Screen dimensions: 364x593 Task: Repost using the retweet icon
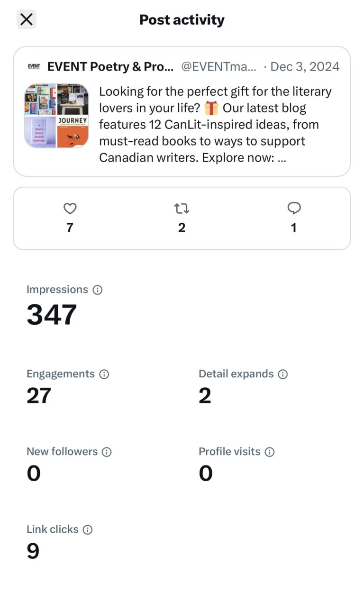tap(182, 208)
